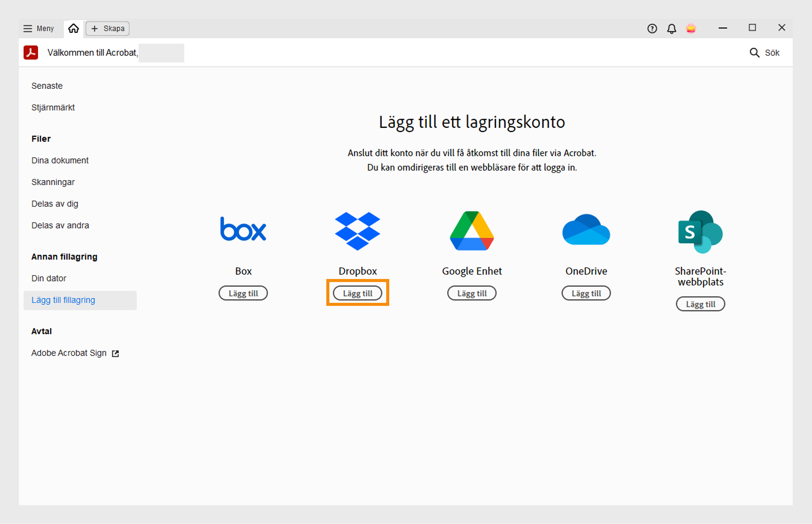Select Dina dokument in the sidebar

(59, 160)
